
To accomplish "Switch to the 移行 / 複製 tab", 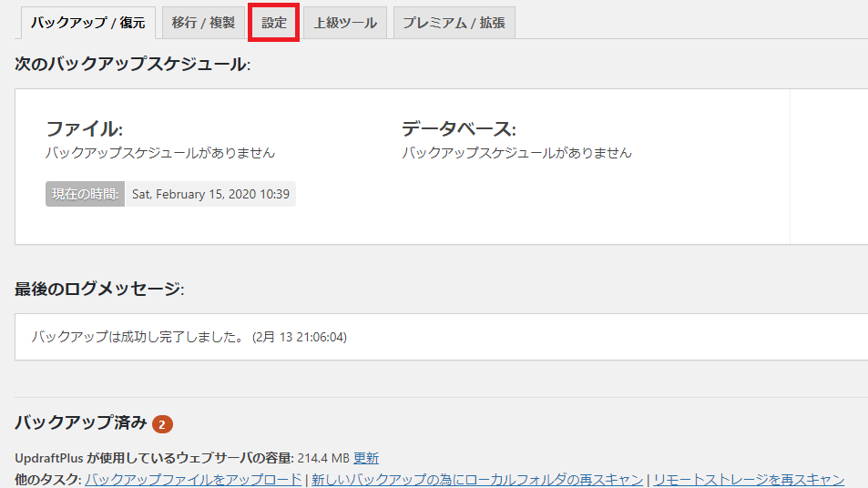I will [x=203, y=23].
